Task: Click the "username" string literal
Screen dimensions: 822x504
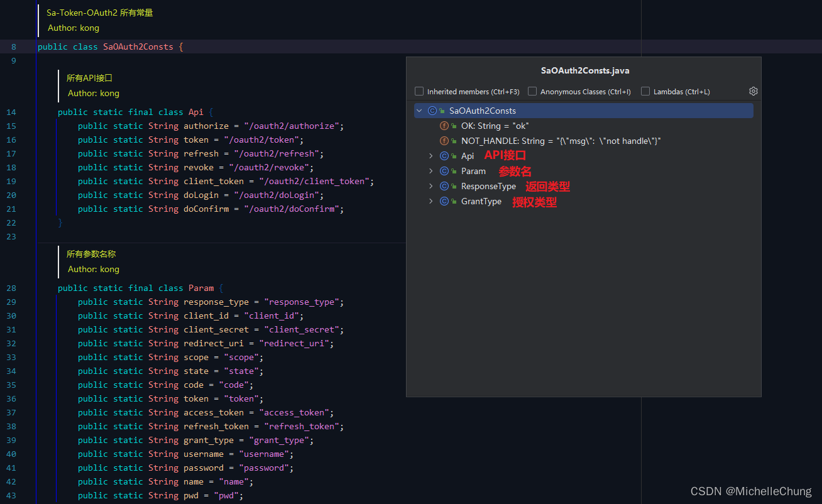Action: [x=264, y=454]
